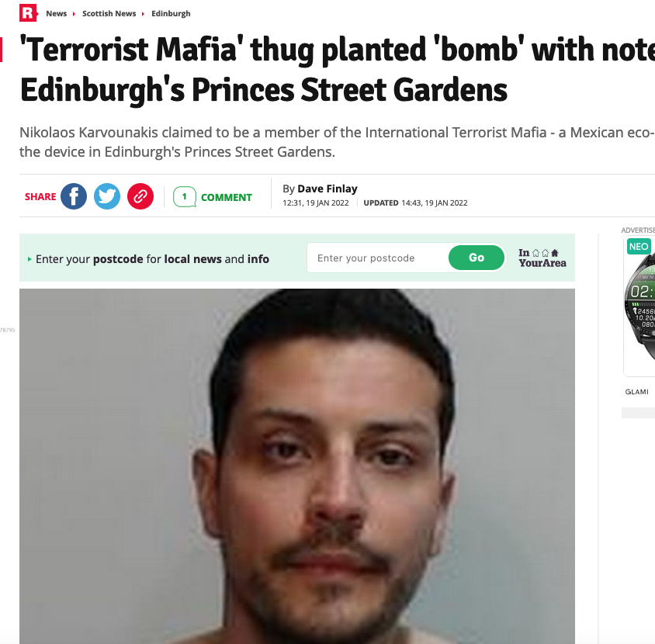Submit postcode with Go button

(477, 258)
